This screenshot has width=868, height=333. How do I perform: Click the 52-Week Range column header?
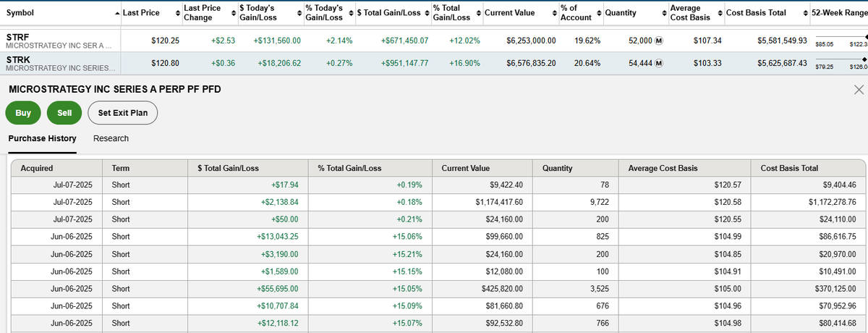tap(840, 13)
